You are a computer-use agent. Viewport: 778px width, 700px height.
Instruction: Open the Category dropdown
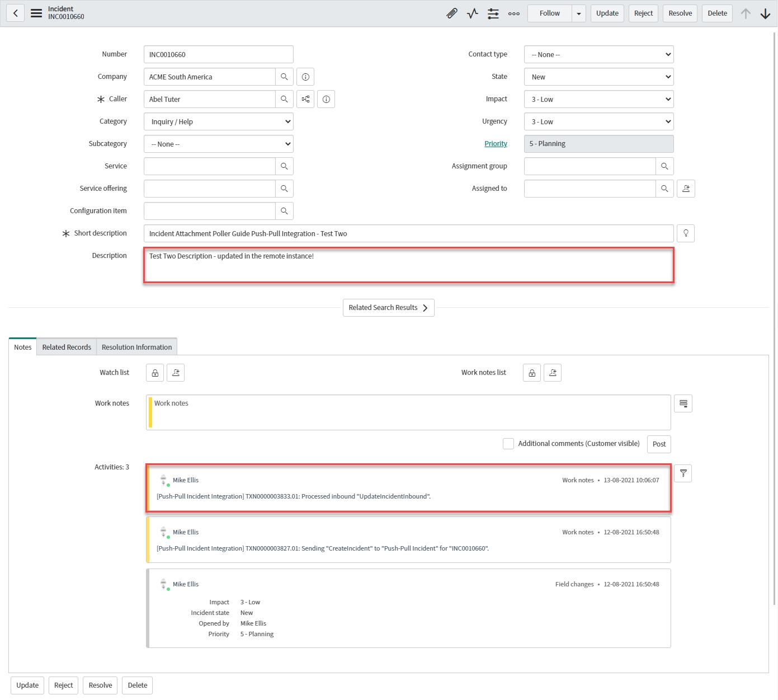pos(219,121)
